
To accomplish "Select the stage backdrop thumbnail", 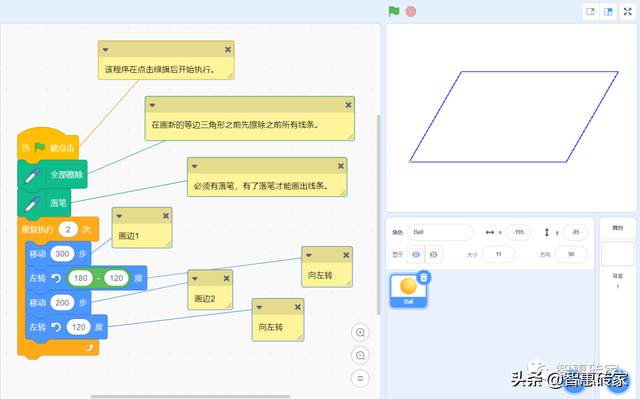I will pos(618,254).
